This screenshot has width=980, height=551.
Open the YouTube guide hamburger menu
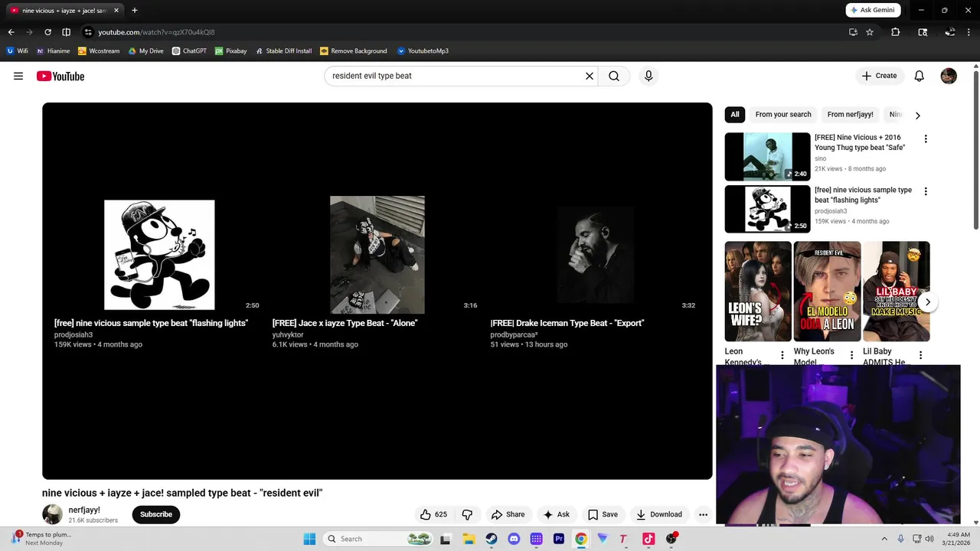click(18, 76)
